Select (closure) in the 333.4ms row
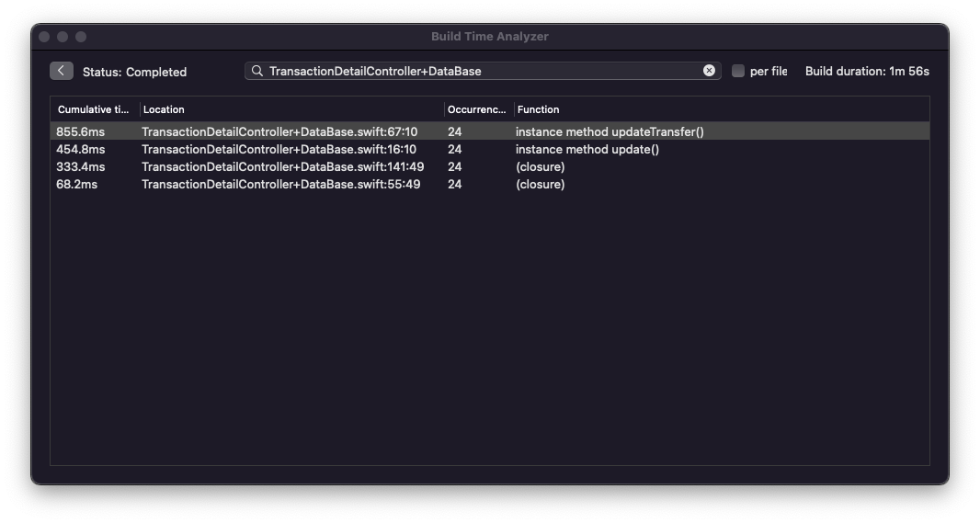This screenshot has height=523, width=980. click(540, 167)
